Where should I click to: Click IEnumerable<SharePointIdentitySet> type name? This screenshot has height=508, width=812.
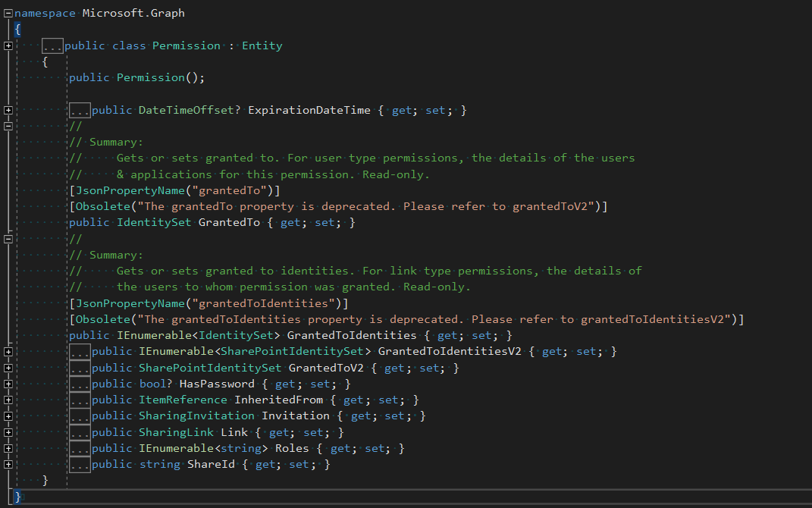(x=255, y=352)
